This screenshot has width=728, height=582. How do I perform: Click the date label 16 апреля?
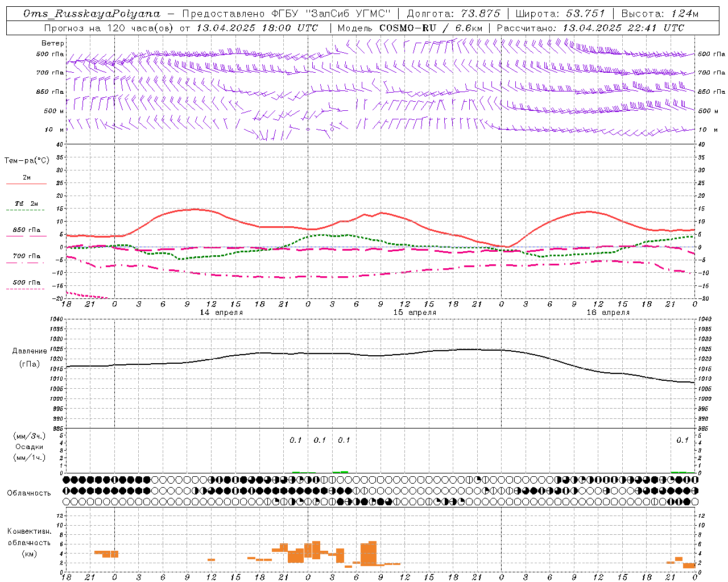[608, 313]
